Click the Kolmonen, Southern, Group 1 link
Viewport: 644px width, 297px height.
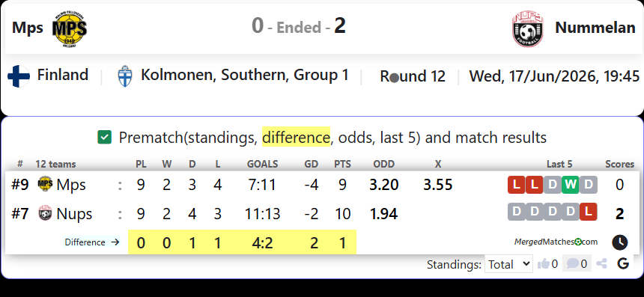(245, 75)
